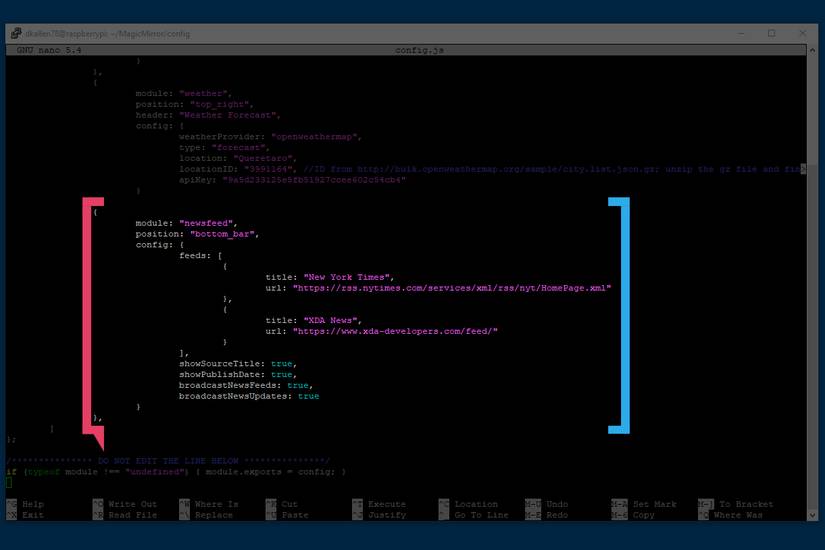Click the 'Cut' shortcut label
The image size is (825, 550).
pyautogui.click(x=289, y=504)
